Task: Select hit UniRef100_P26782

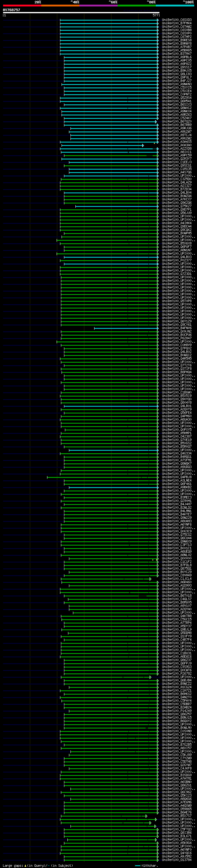Action: (177, 673)
